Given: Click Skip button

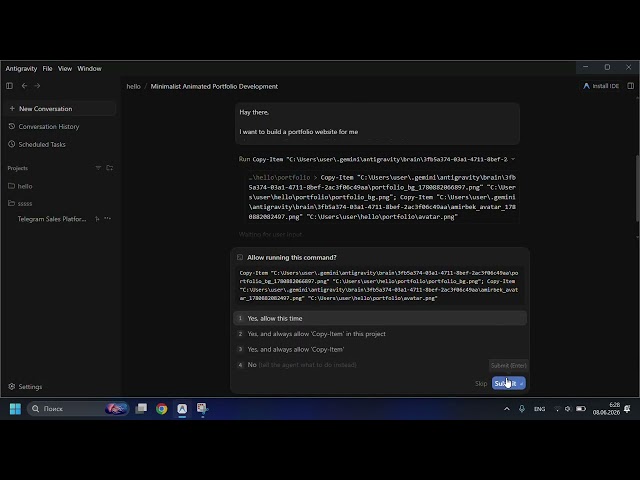Looking at the screenshot, I should [x=481, y=384].
